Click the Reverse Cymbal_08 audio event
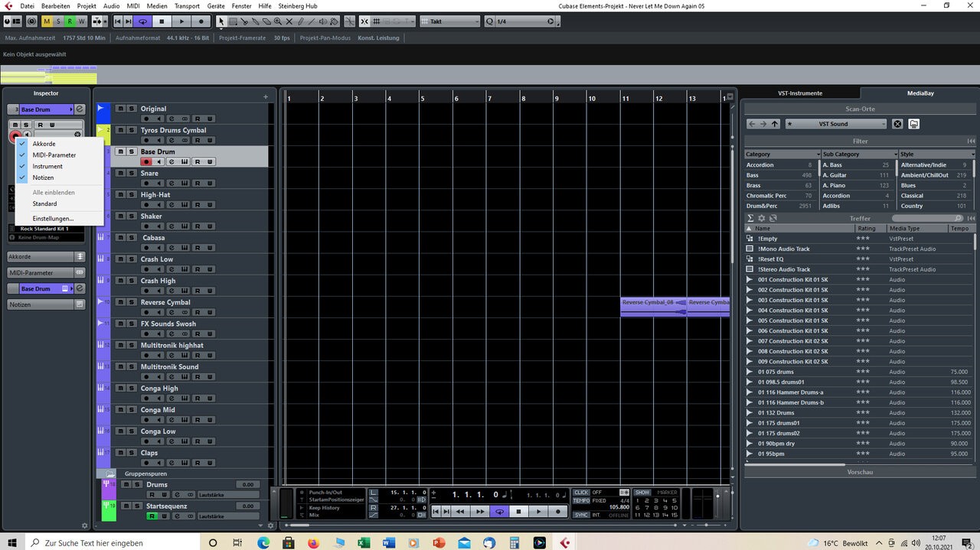This screenshot has width=980, height=550. click(x=653, y=306)
